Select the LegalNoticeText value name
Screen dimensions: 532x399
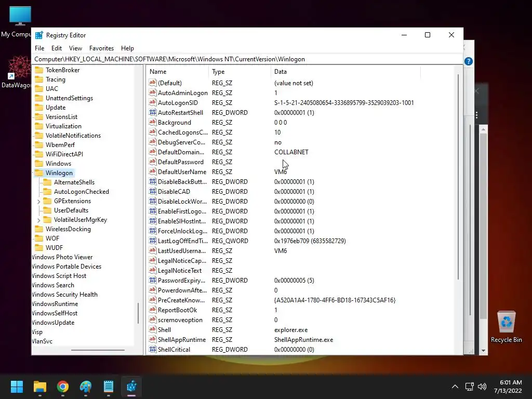tap(179, 270)
